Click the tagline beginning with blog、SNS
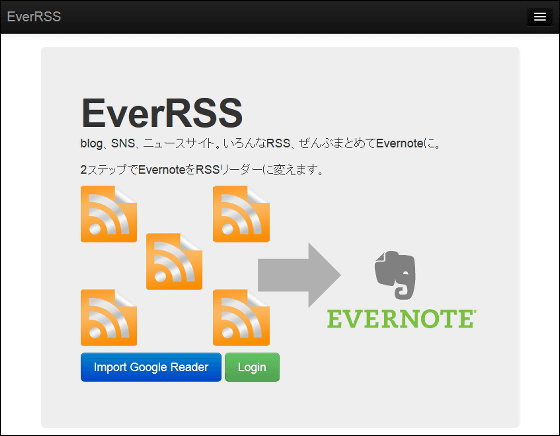 point(261,144)
